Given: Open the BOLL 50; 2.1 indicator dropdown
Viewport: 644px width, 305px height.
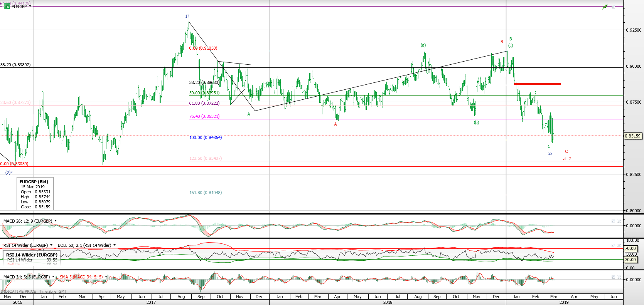Looking at the screenshot, I should (x=115, y=245).
